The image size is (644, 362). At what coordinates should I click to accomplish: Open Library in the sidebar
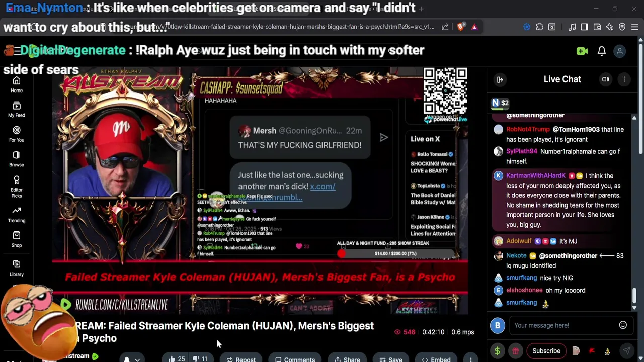[x=17, y=268]
